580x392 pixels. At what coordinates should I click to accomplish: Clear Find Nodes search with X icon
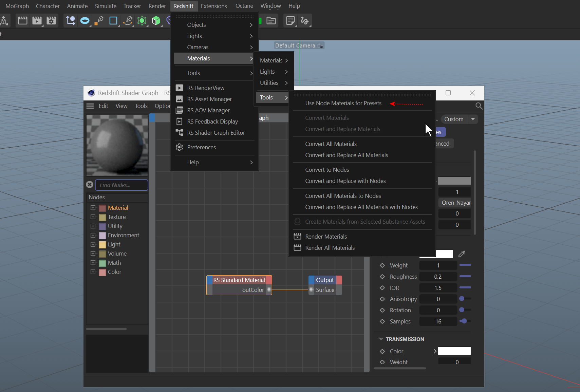point(90,185)
